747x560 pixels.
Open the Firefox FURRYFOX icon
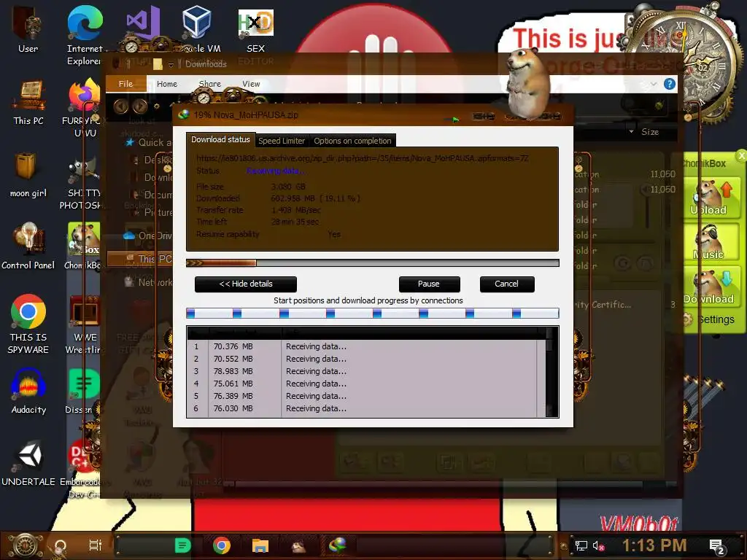click(x=85, y=106)
